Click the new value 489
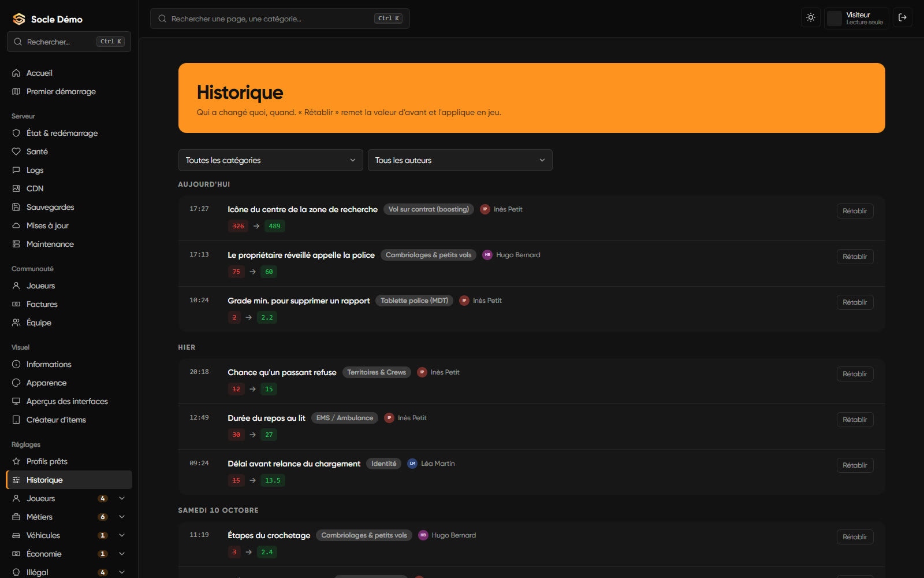The image size is (924, 578). coord(274,226)
